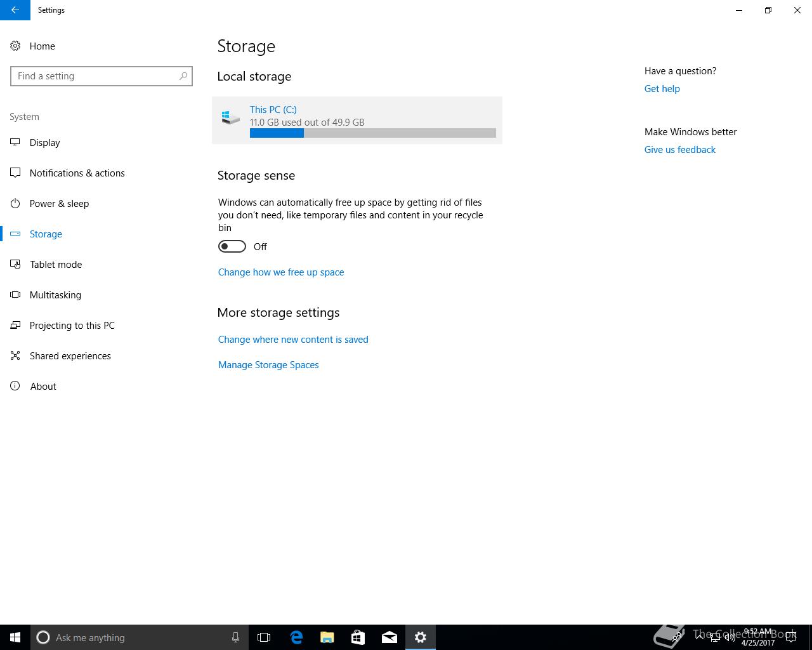Click the Multitasking icon

15,295
